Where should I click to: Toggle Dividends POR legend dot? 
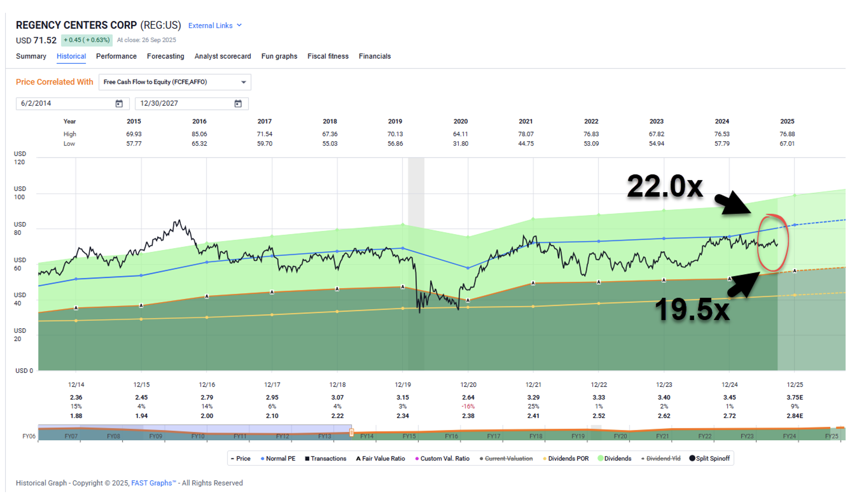coord(544,459)
